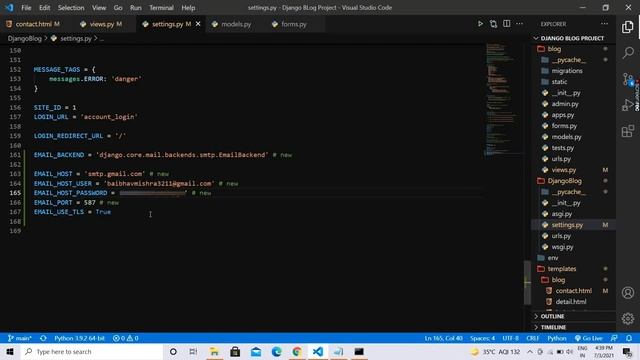Viewport: 640px width, 360px height.
Task: Click the Cortana circle icon
Action: click(173, 351)
